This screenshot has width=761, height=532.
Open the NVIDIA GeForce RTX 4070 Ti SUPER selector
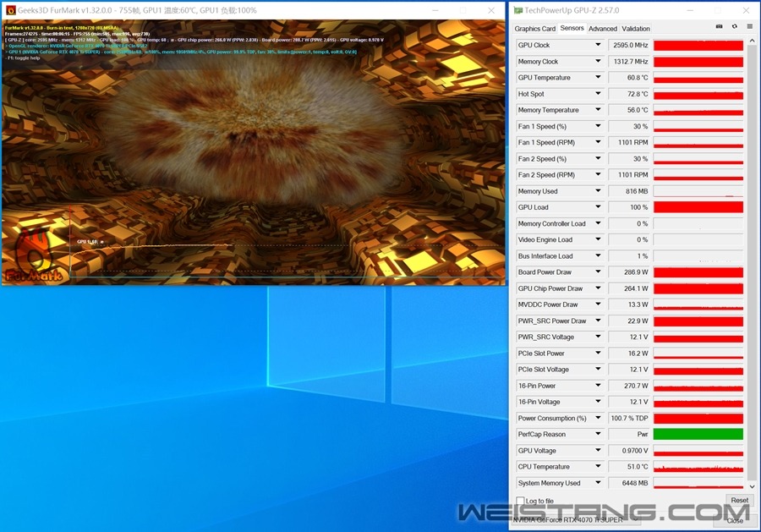coord(576,520)
